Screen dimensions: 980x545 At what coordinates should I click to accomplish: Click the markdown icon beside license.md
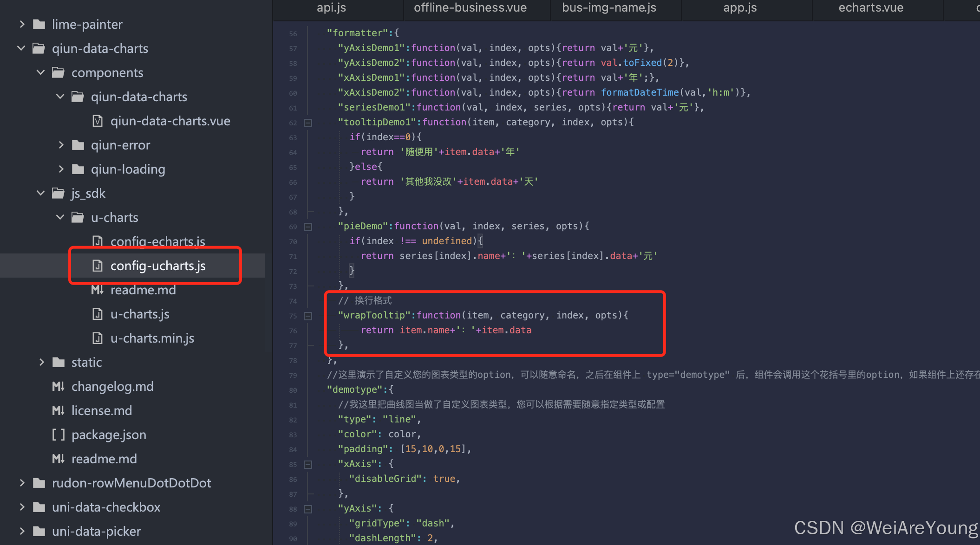[58, 411]
